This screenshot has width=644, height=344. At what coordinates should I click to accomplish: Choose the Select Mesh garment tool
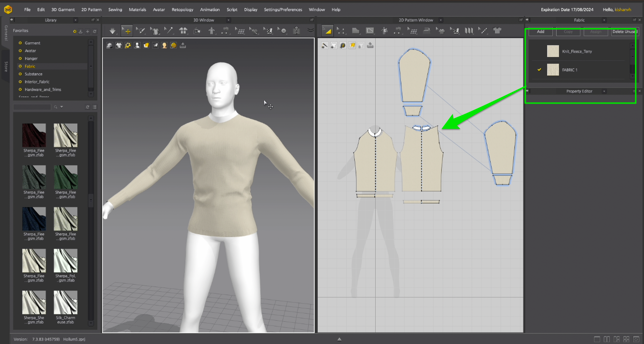pos(155,30)
